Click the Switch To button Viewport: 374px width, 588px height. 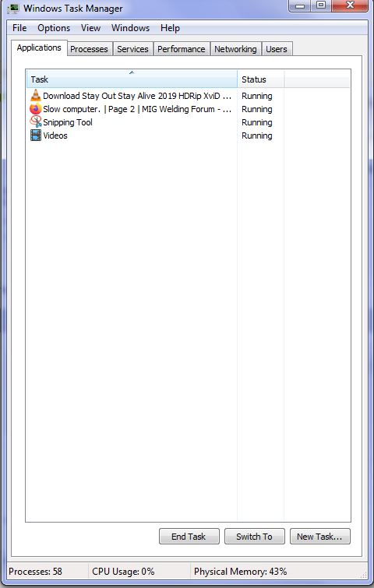(254, 537)
